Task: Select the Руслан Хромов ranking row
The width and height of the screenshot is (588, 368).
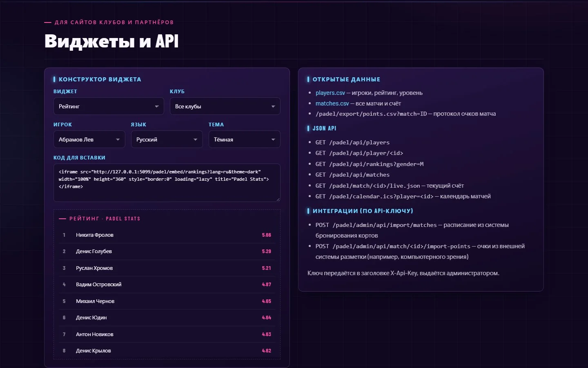Action: click(167, 268)
